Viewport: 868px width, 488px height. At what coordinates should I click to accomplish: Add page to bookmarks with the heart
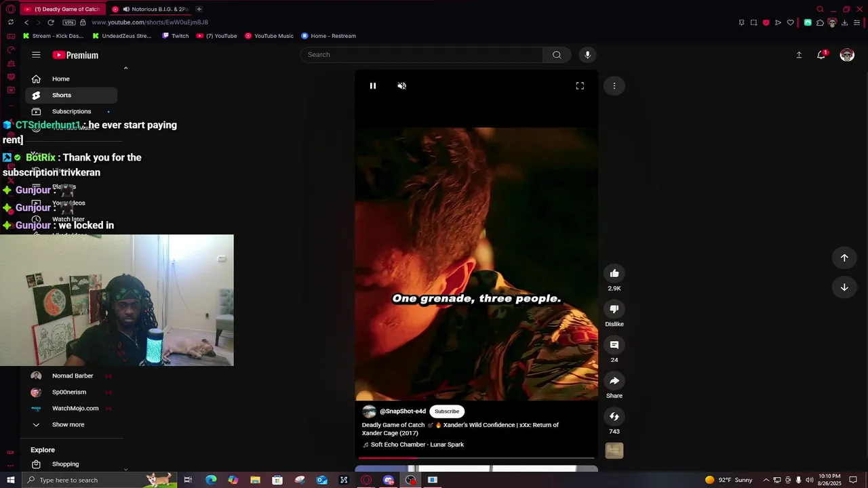[790, 22]
